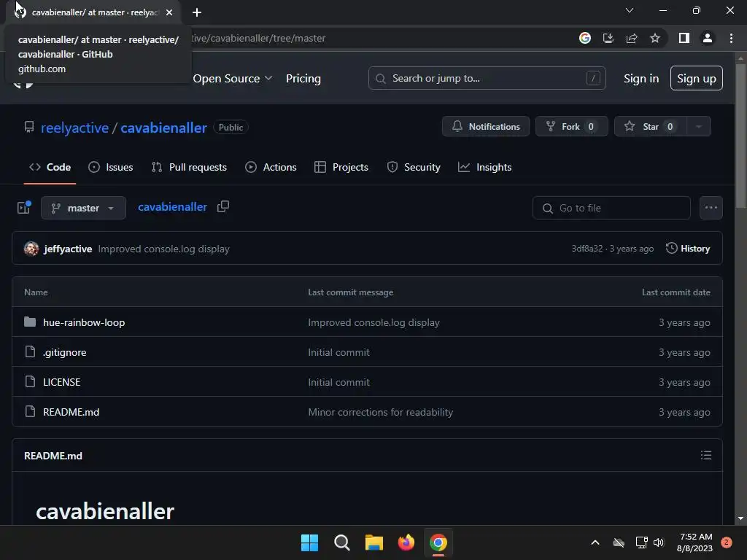Open the jeffyactive author link
The width and height of the screenshot is (747, 560).
(68, 249)
